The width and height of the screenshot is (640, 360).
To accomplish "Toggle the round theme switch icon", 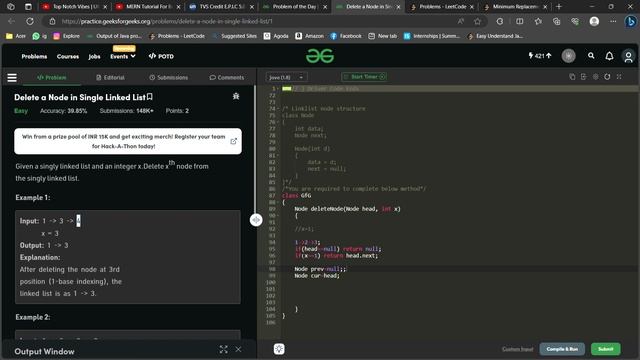I will pyautogui.click(x=568, y=56).
